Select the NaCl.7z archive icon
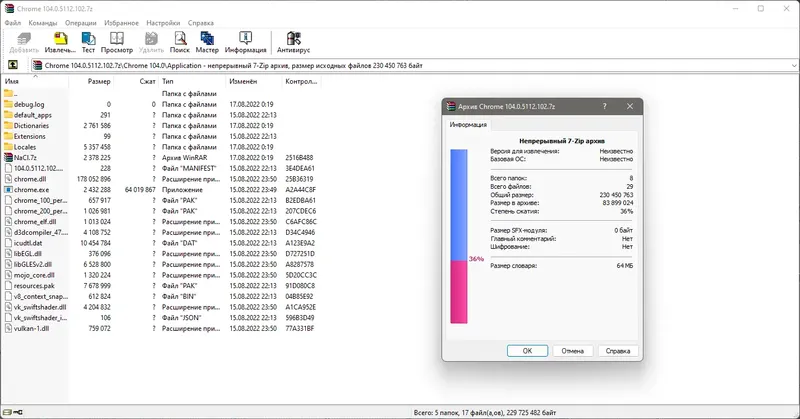 8,158
